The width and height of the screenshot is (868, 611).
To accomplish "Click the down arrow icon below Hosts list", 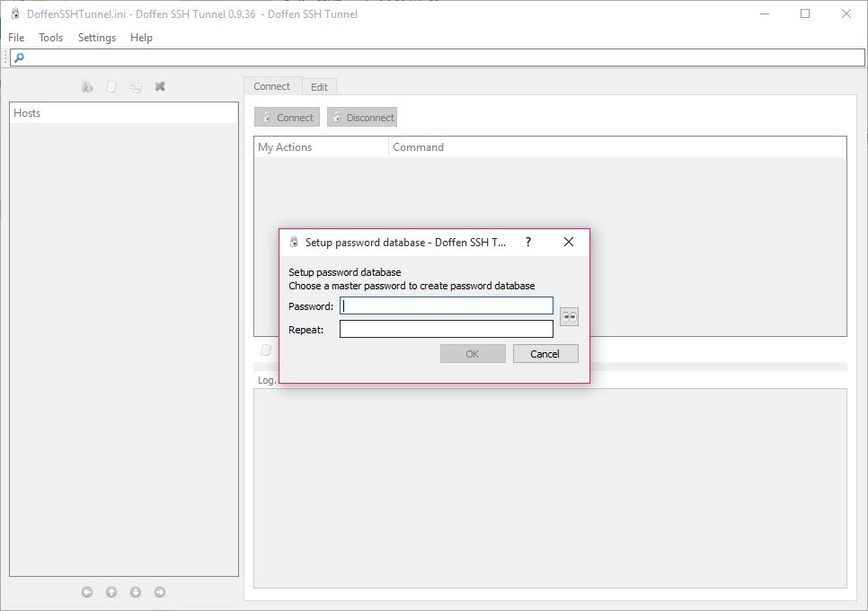I will (x=136, y=592).
